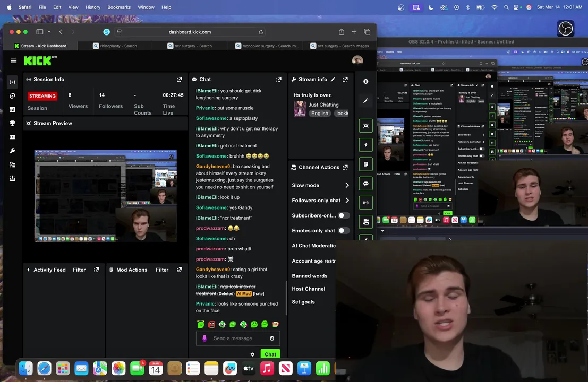This screenshot has height=382, width=588.
Task: Open chat settings gear icon
Action: point(252,354)
